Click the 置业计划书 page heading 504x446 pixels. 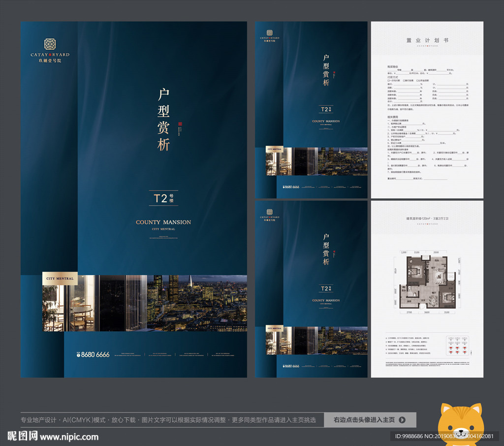(x=427, y=40)
